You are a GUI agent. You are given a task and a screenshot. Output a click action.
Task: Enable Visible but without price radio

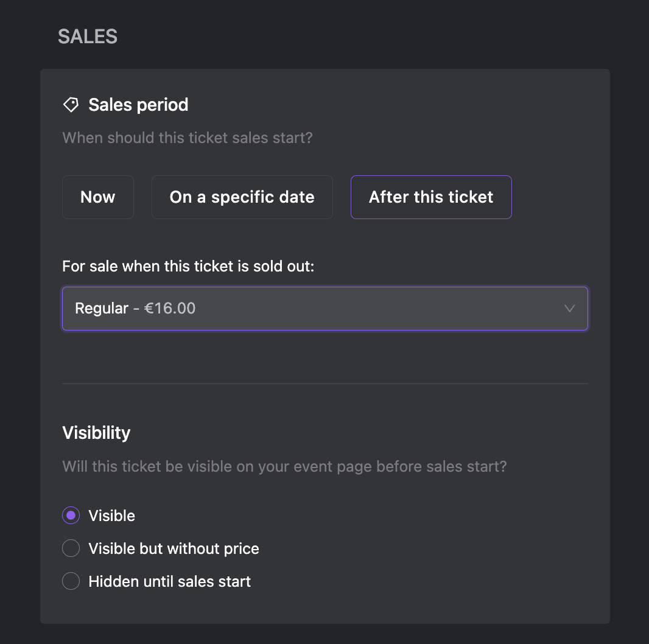tap(71, 548)
